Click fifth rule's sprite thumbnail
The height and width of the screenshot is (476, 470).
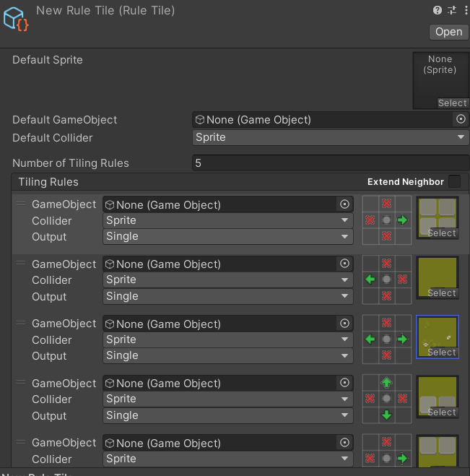coord(438,451)
